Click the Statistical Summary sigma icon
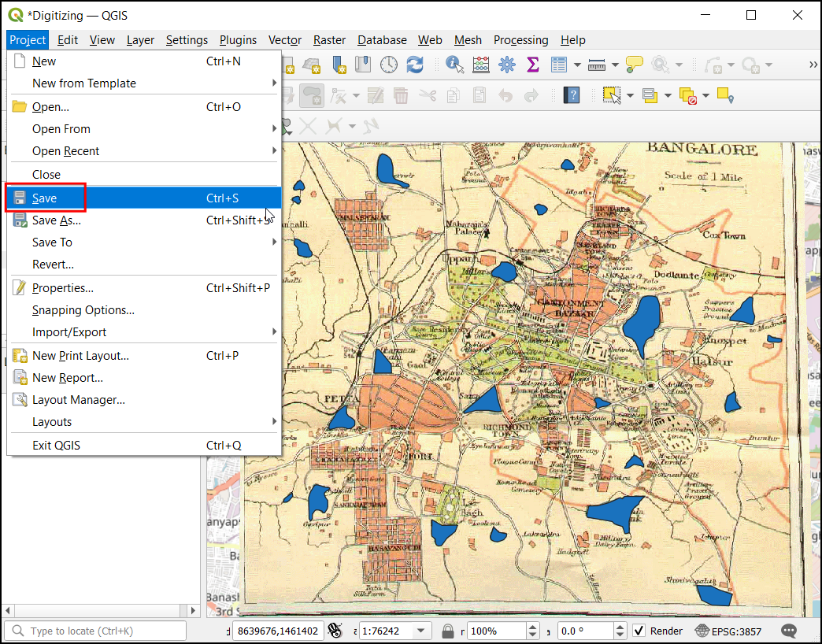Viewport: 822px width, 644px height. (x=532, y=65)
